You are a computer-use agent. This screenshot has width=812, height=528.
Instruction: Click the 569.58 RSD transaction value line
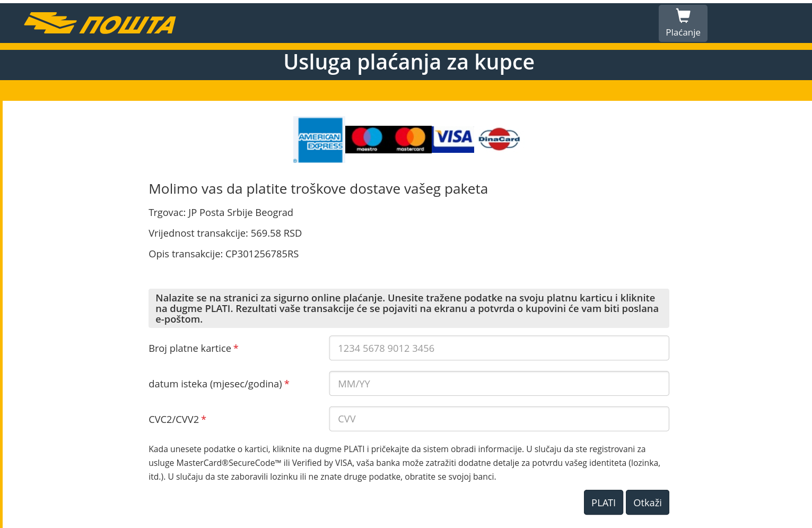tap(225, 233)
